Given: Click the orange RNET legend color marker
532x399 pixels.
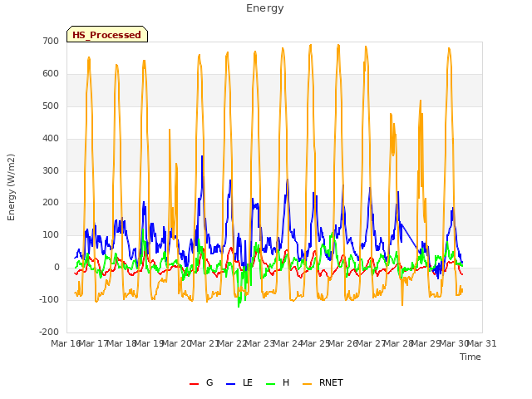Looking at the screenshot, I should pyautogui.click(x=307, y=384).
